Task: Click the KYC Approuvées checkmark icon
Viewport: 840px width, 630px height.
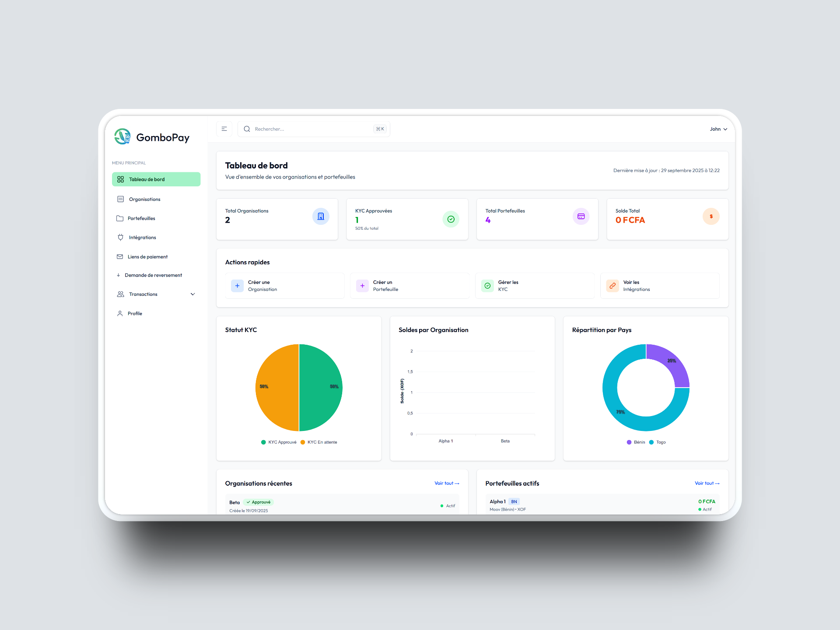Action: [x=451, y=219]
